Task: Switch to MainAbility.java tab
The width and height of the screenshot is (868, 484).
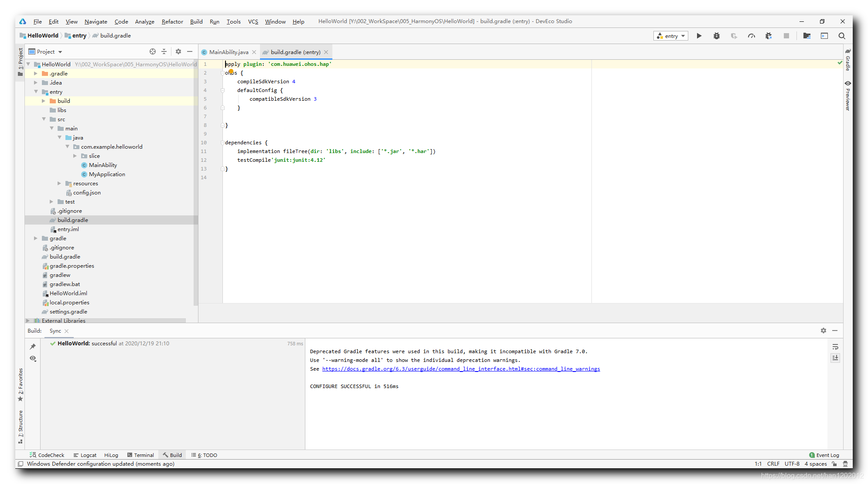Action: pos(228,52)
